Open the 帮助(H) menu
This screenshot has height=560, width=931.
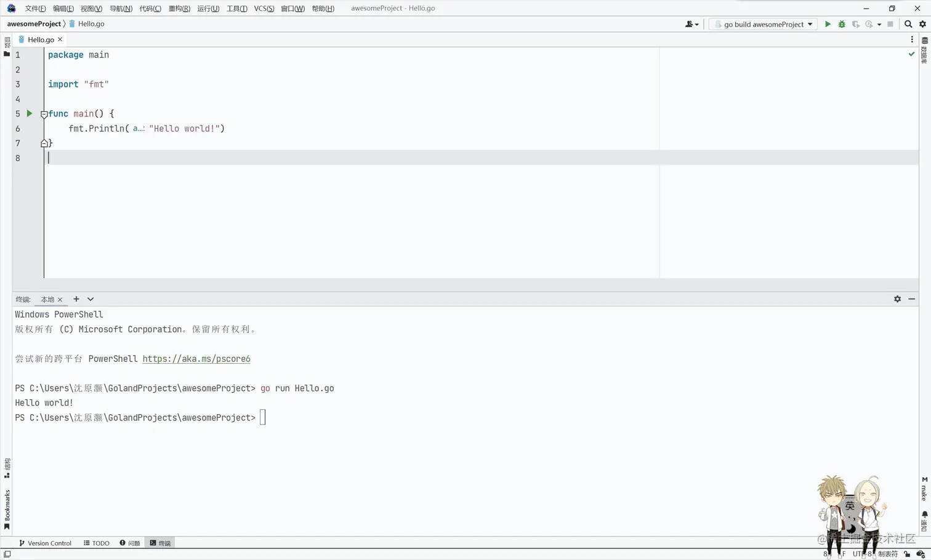click(323, 9)
